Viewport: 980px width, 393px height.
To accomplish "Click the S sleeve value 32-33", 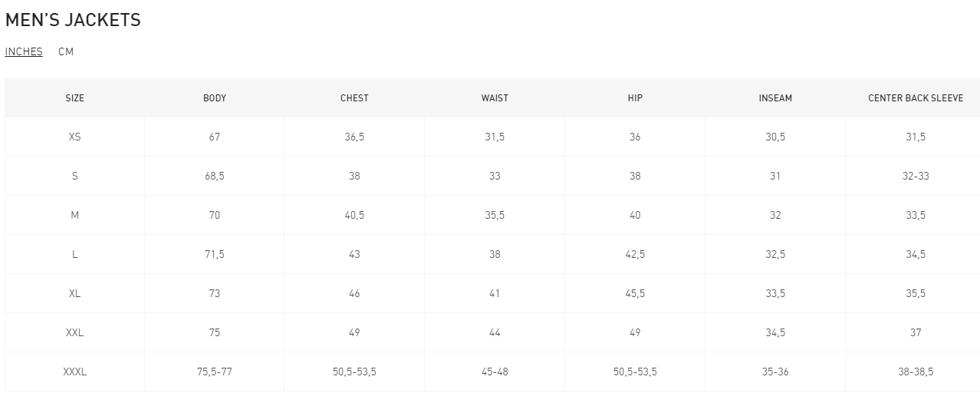I will coord(916,177).
